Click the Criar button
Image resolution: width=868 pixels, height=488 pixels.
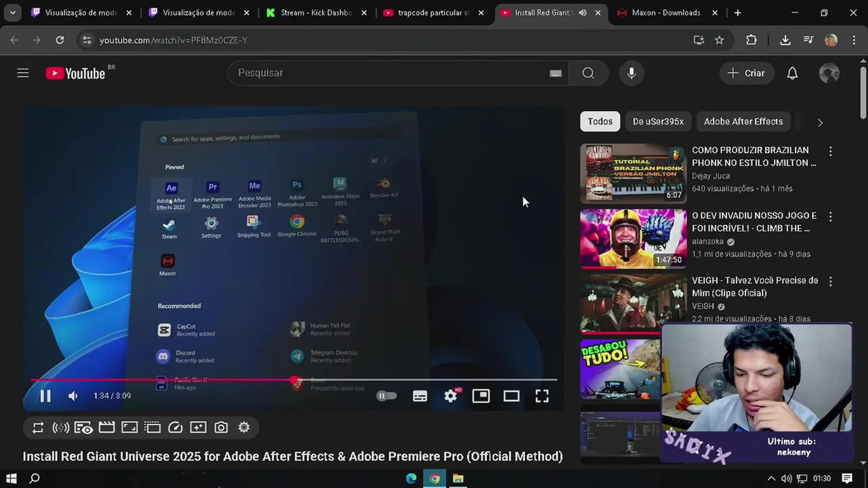coord(746,73)
